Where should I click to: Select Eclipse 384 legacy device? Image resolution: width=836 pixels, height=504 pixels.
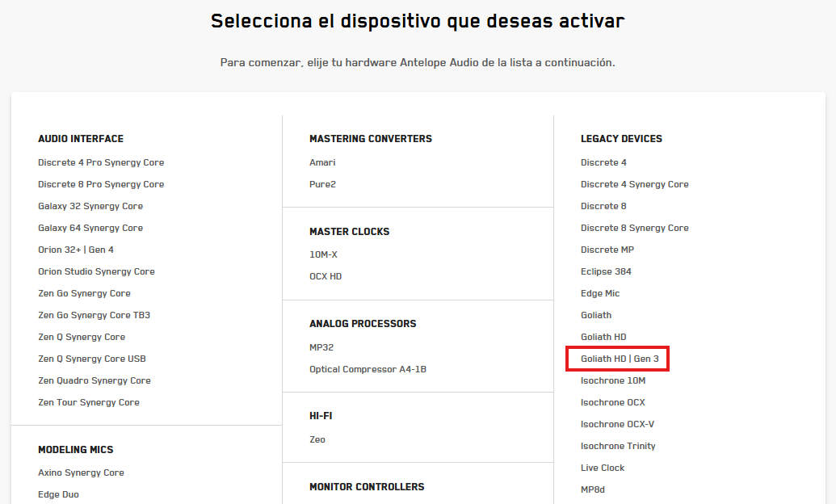(606, 271)
